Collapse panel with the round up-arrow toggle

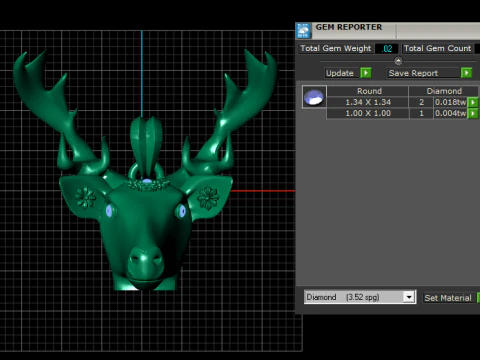(398, 61)
